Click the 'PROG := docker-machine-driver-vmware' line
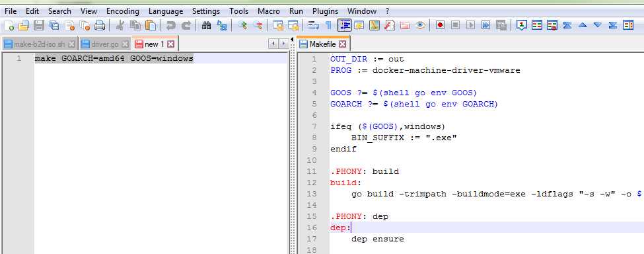 click(x=425, y=70)
